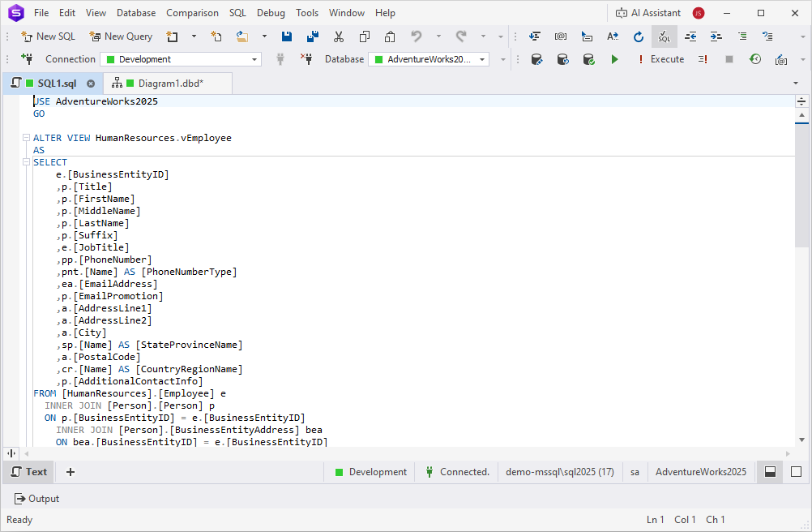The width and height of the screenshot is (812, 532).
Task: Click the Save All icon
Action: [x=312, y=36]
